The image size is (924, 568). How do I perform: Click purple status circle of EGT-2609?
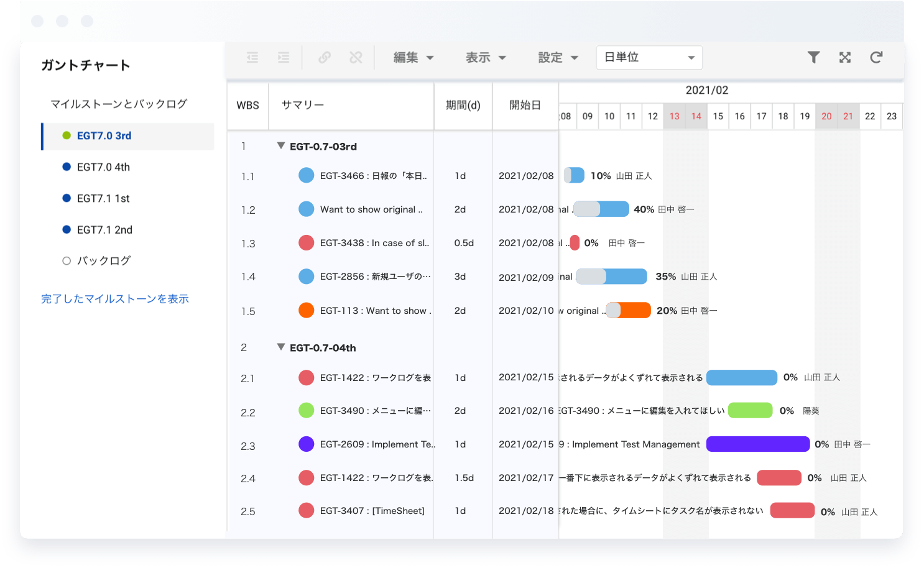[x=306, y=444]
